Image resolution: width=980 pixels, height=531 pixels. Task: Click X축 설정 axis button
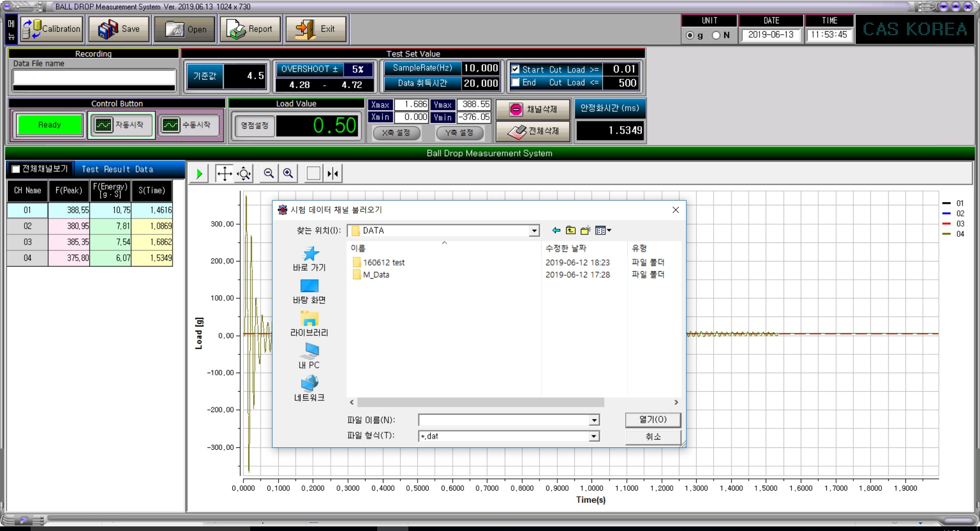point(396,133)
